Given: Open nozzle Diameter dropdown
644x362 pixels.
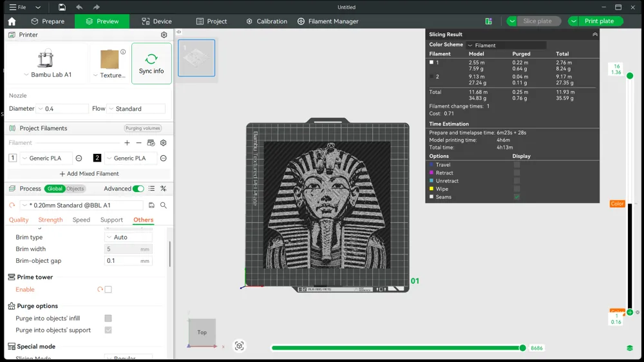Looking at the screenshot, I should (x=62, y=108).
